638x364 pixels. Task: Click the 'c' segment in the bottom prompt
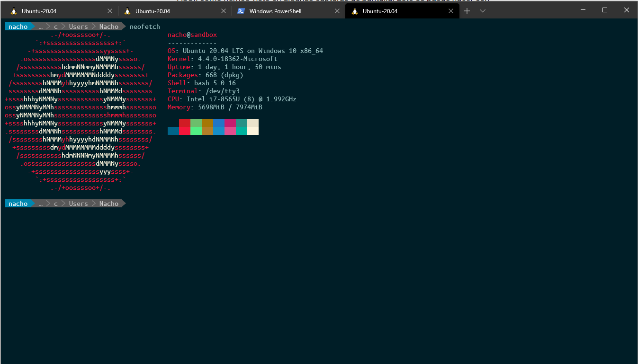point(56,204)
